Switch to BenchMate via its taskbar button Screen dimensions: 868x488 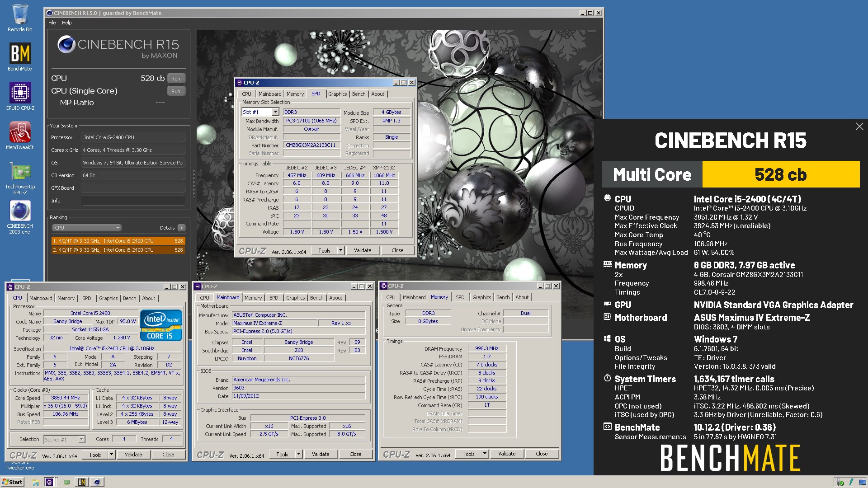[x=82, y=482]
